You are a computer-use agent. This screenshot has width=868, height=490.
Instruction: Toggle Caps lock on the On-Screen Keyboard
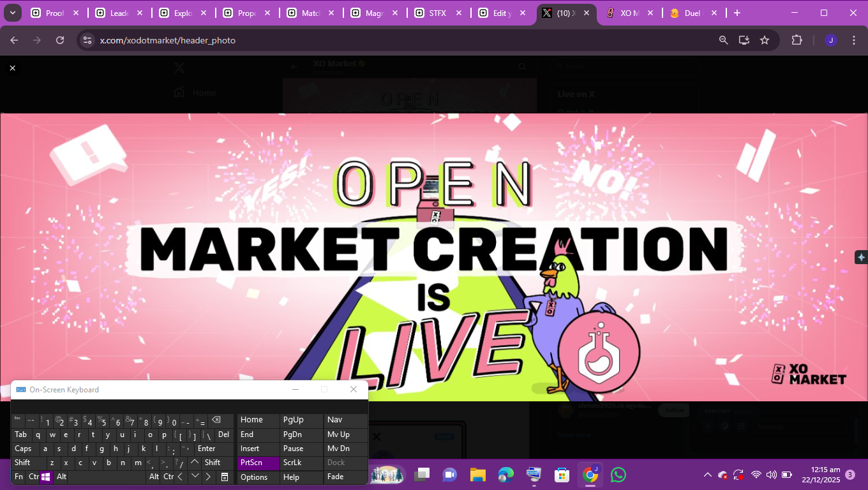pyautogui.click(x=23, y=449)
